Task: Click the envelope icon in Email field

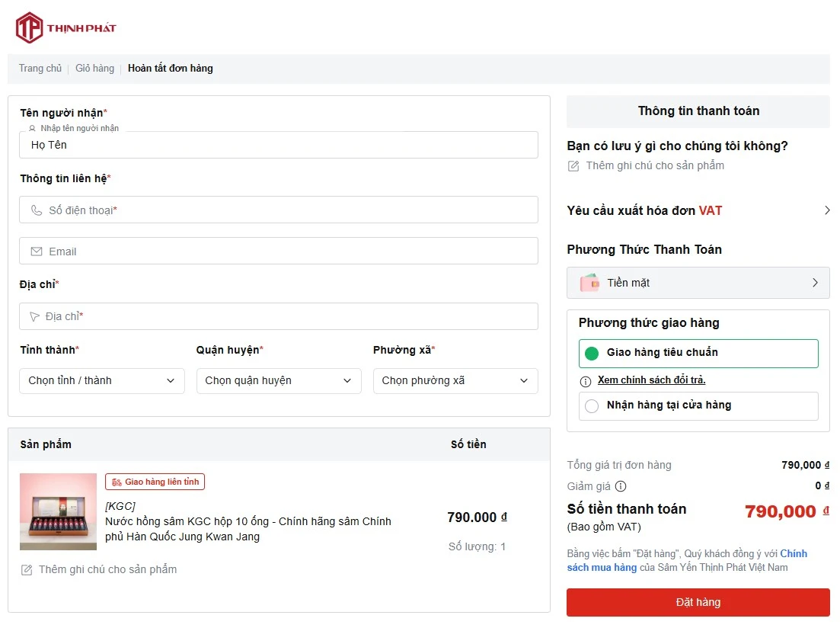Action: point(37,252)
